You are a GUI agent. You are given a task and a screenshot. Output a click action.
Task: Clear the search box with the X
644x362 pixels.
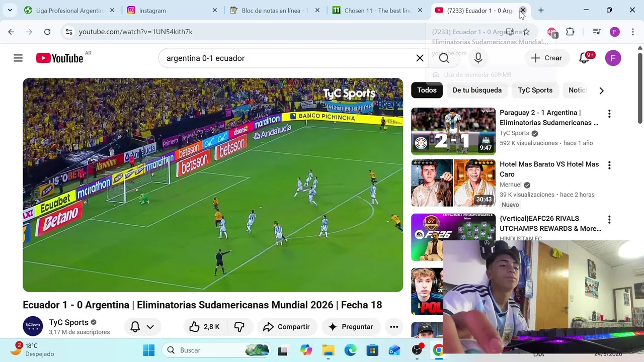[420, 58]
